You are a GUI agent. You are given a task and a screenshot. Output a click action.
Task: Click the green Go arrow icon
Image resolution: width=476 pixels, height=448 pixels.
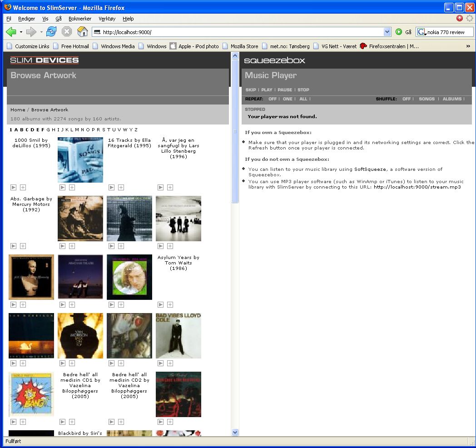[399, 32]
